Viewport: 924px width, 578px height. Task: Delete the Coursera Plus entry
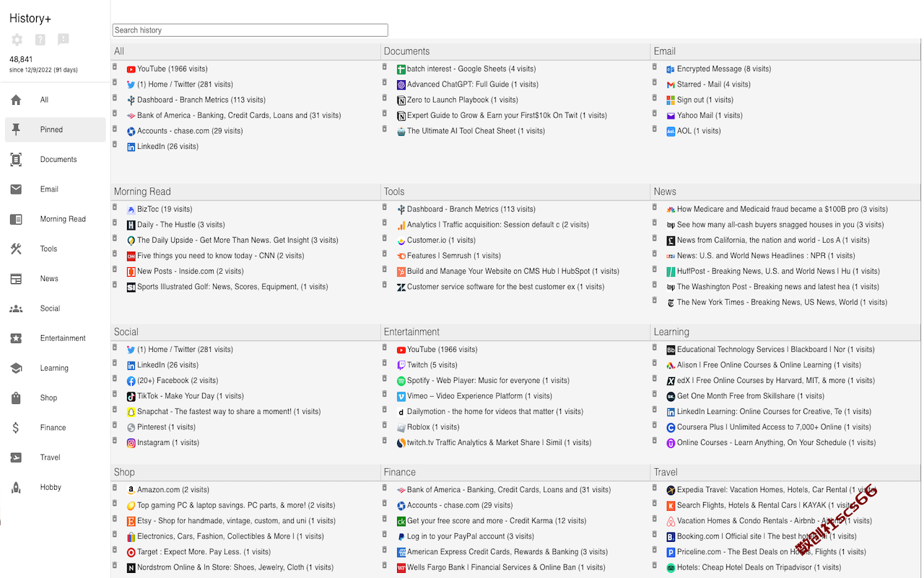point(655,426)
